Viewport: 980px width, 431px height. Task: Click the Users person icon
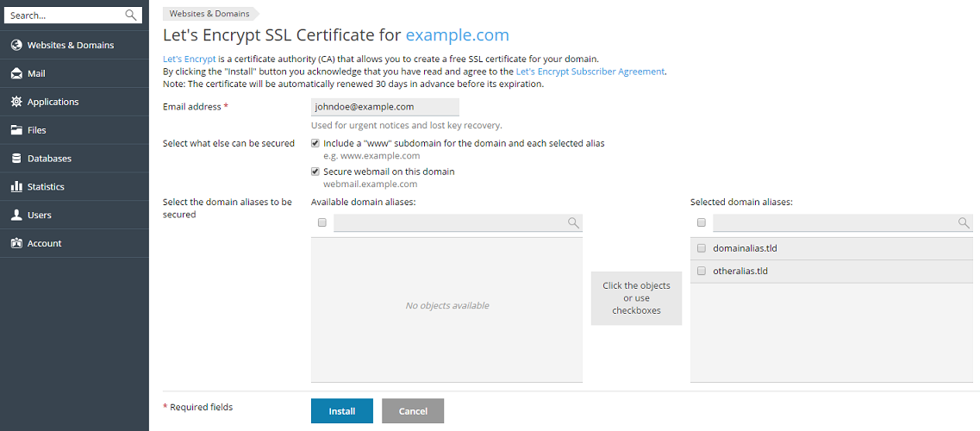16,215
